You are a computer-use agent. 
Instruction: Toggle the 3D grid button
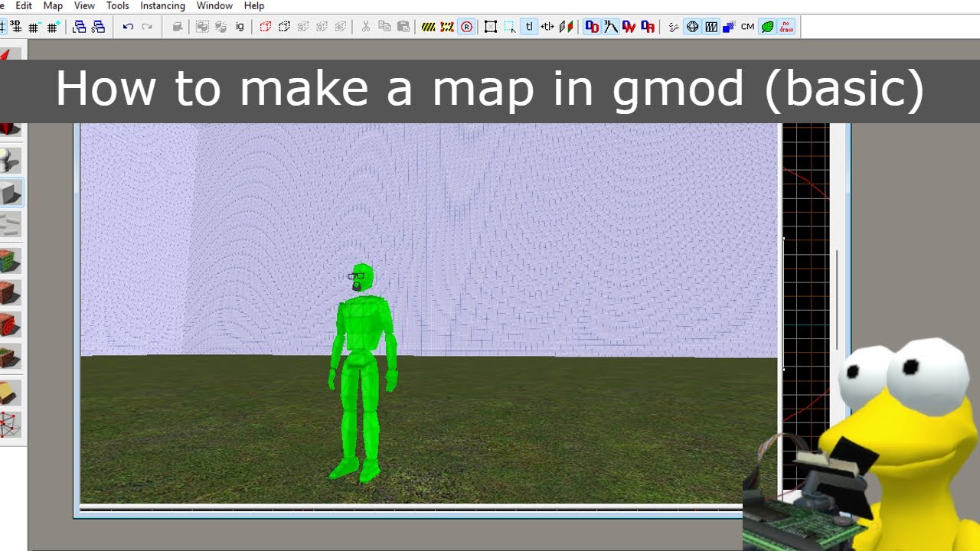pyautogui.click(x=15, y=27)
